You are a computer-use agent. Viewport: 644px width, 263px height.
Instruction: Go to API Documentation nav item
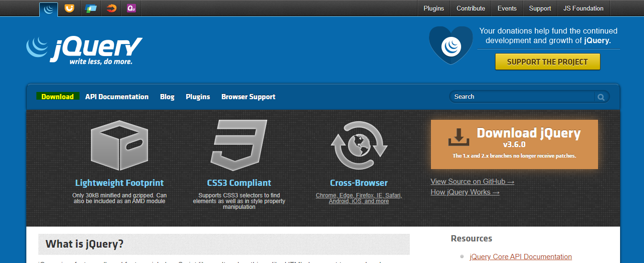[117, 96]
